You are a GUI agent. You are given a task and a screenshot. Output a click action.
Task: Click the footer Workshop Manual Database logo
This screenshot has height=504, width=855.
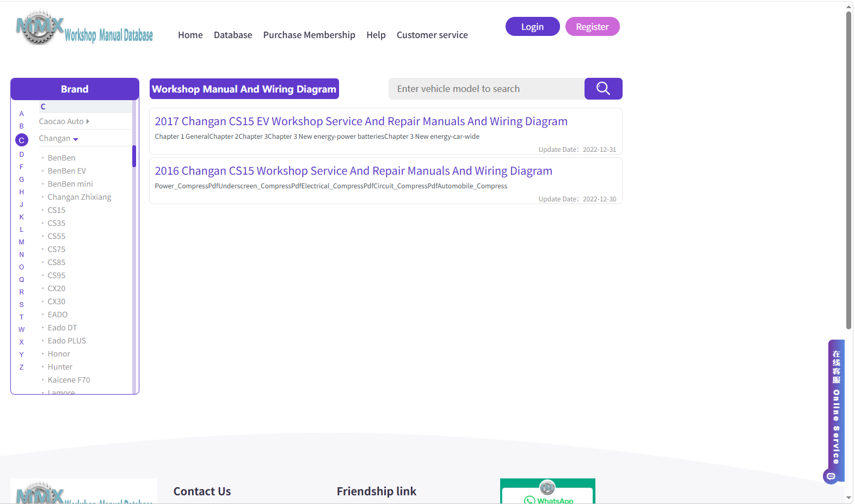pos(84,491)
